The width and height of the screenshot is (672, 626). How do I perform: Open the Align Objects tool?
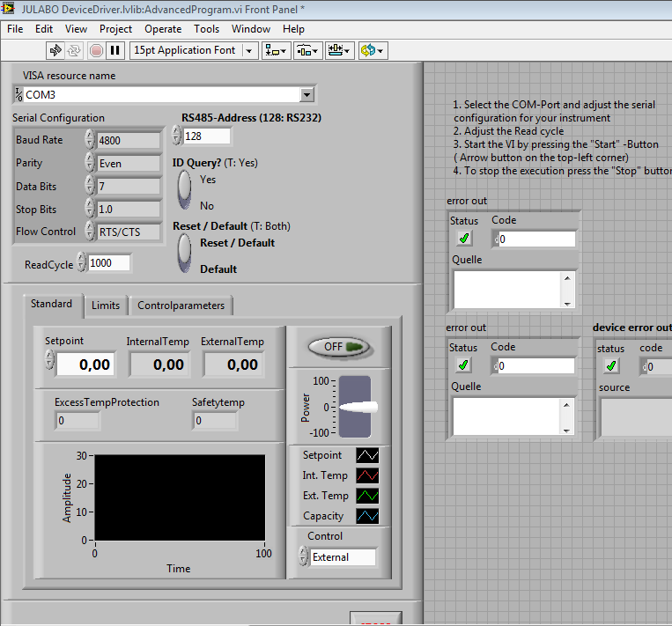(277, 50)
